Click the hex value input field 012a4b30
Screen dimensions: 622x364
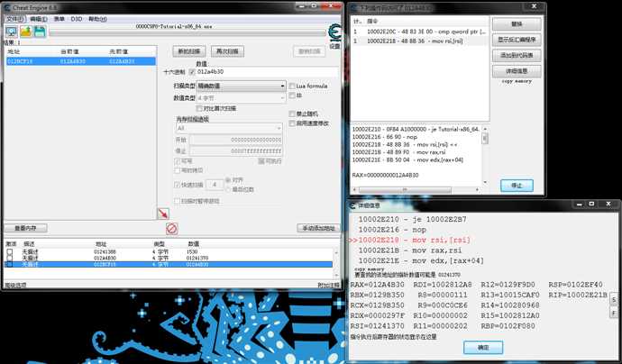click(268, 72)
